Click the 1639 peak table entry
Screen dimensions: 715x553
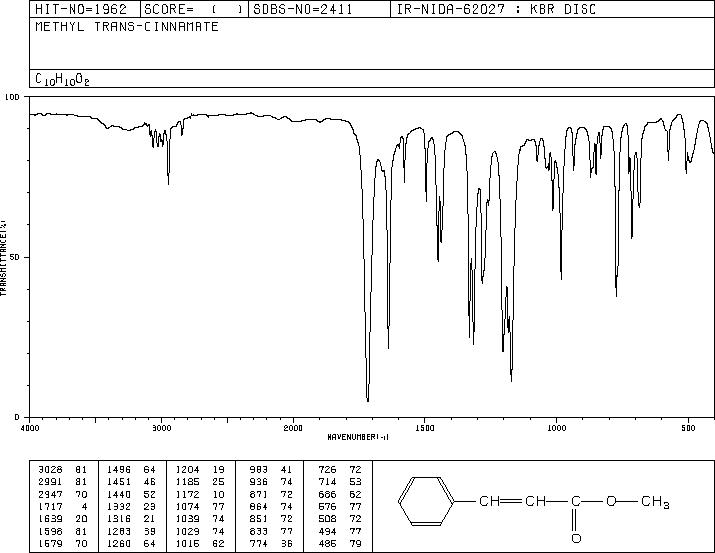(x=62, y=519)
